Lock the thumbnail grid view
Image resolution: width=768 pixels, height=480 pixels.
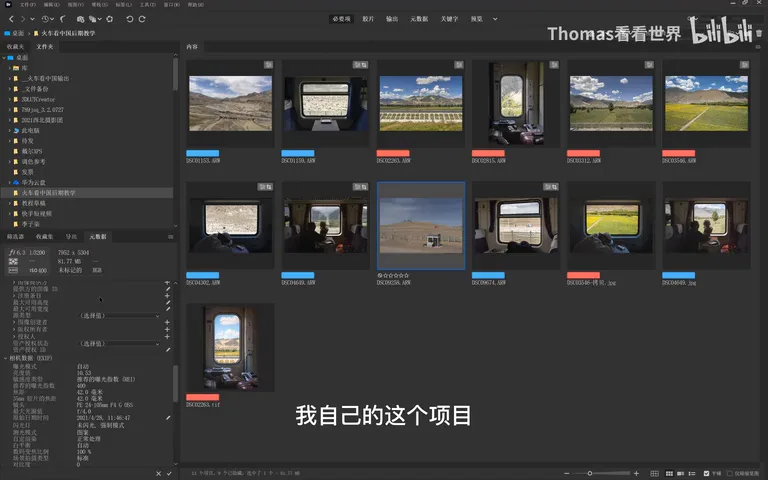[654, 473]
